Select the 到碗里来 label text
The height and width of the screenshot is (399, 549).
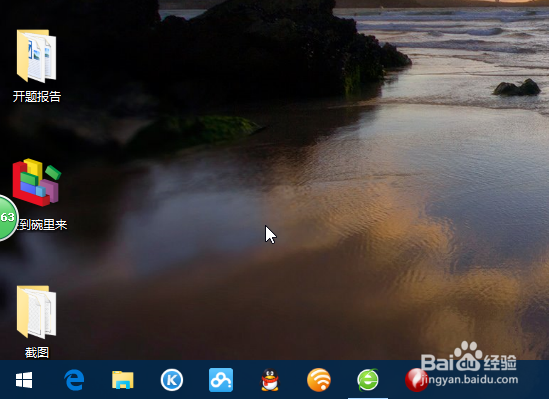point(42,225)
